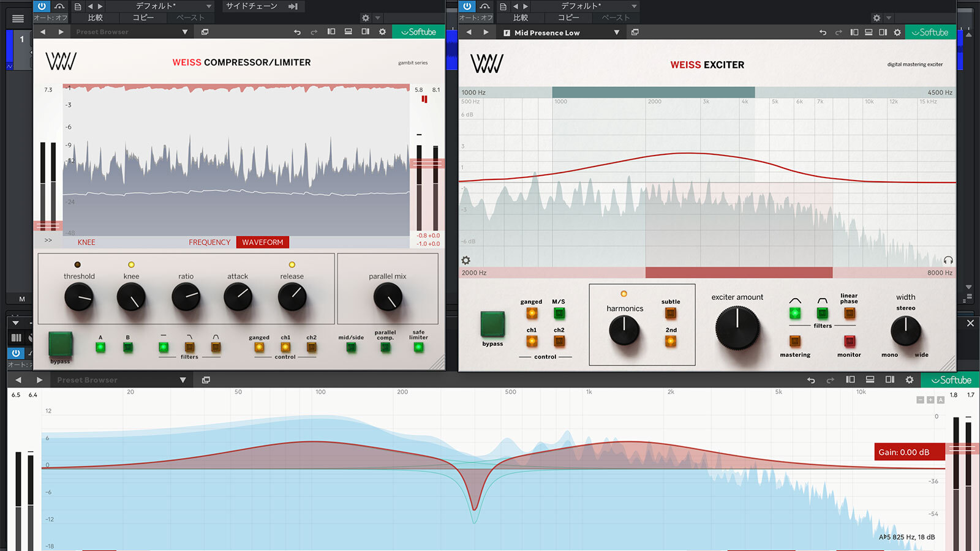Click コピー in exciter window header
Screen dimensions: 980x551
568,18
